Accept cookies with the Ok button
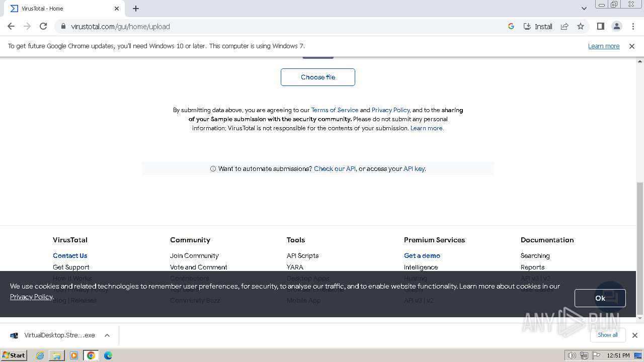Viewport: 644px width, 362px height. click(x=600, y=298)
